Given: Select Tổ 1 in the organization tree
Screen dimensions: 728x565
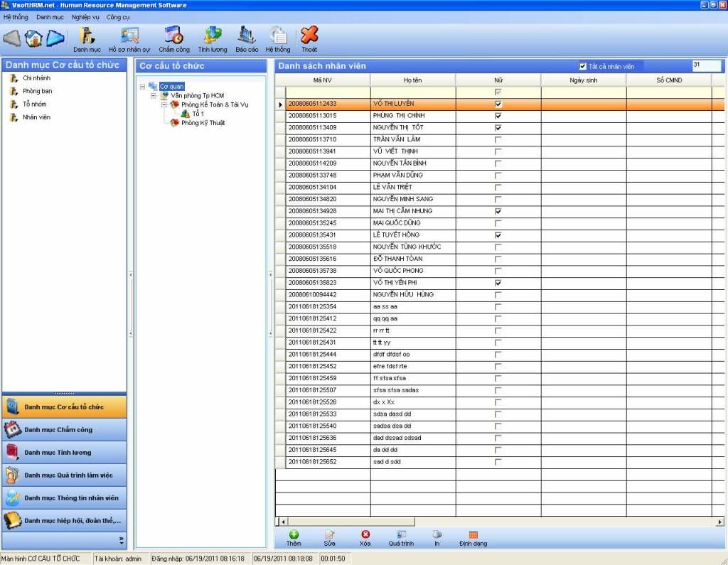Looking at the screenshot, I should (198, 114).
